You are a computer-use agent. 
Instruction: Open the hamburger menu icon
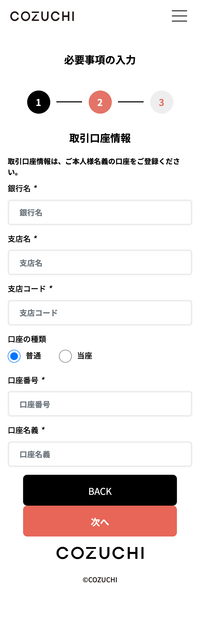coord(179,16)
